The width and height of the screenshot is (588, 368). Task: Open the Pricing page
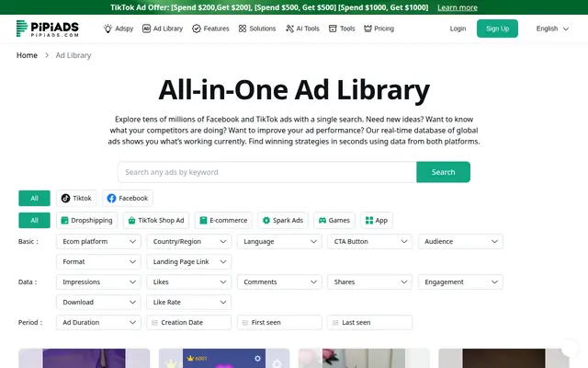pos(379,29)
